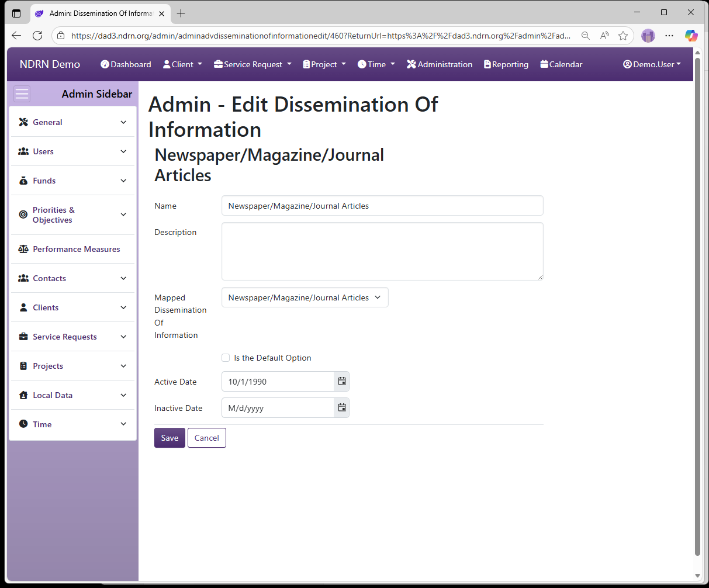Open Reporting from the top navigation
Screen dimensions: 709x588
pyautogui.click(x=506, y=64)
